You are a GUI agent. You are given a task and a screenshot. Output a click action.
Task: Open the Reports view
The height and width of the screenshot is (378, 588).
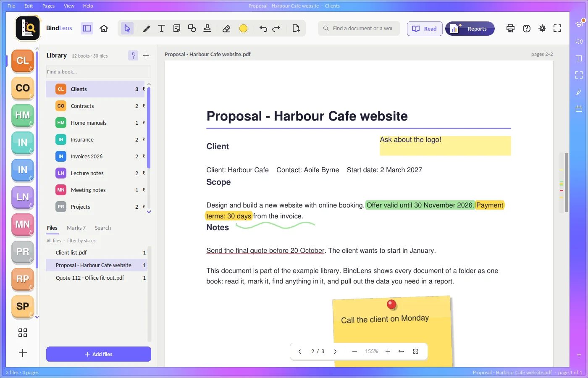[470, 29]
